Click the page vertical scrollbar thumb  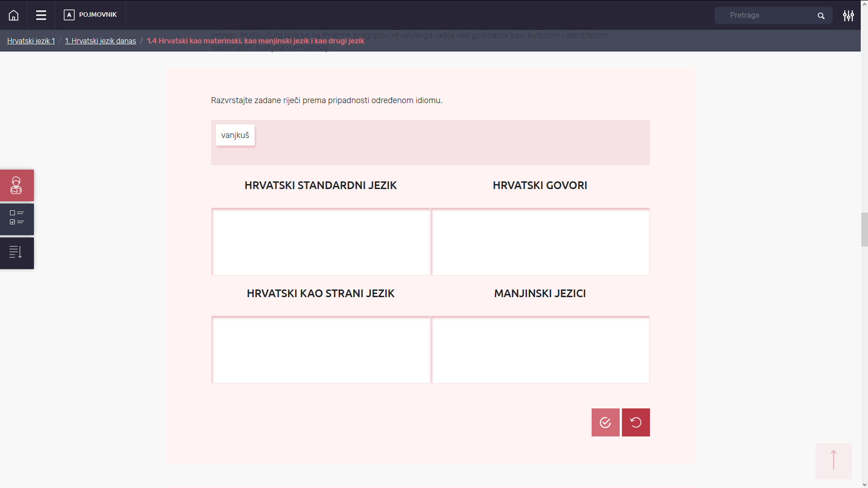point(864,229)
